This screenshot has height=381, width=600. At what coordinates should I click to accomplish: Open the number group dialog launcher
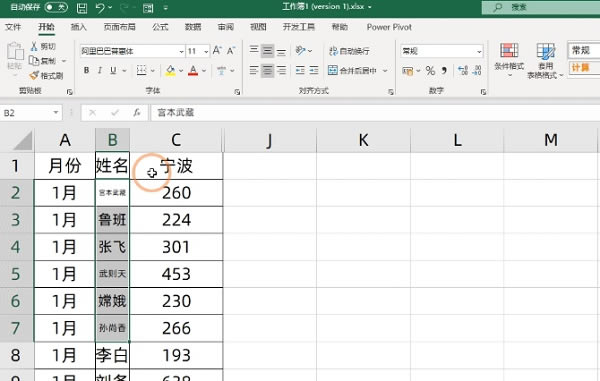[483, 92]
